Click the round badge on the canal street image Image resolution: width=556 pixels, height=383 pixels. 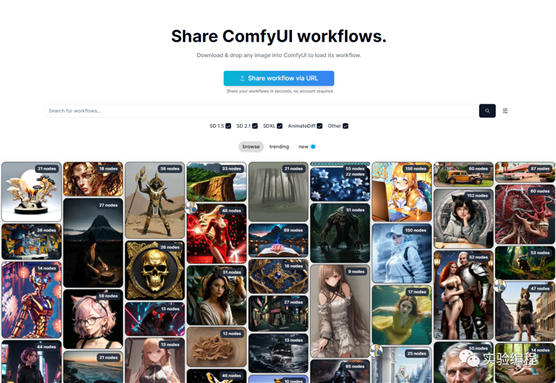[x=500, y=285]
